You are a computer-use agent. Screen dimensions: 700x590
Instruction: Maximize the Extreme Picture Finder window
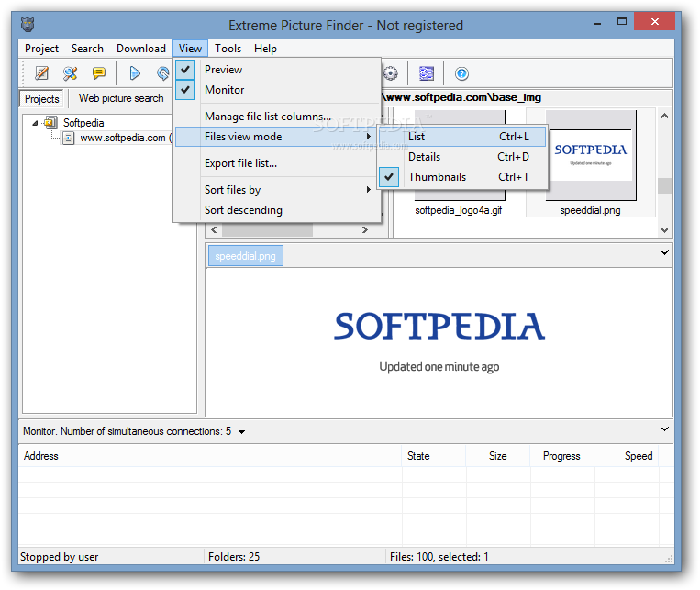622,22
